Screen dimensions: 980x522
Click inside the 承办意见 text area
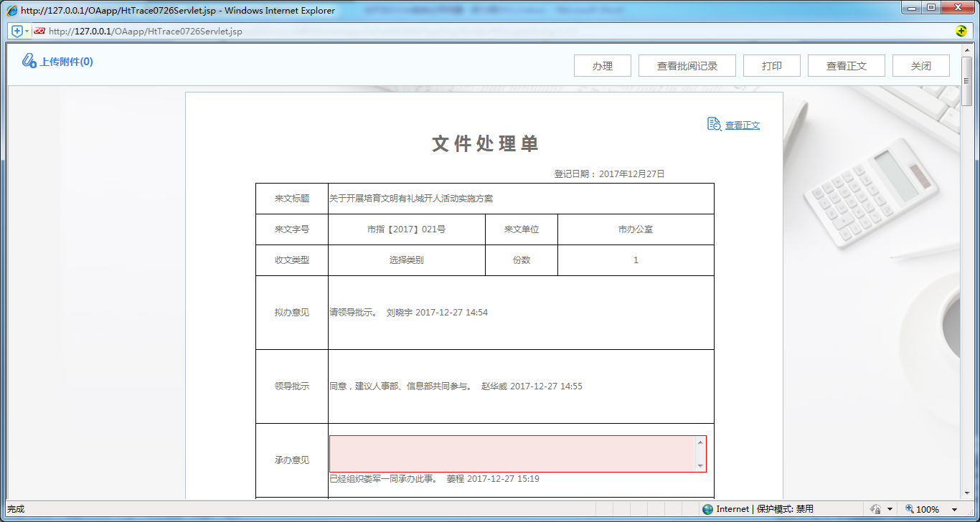[x=509, y=453]
